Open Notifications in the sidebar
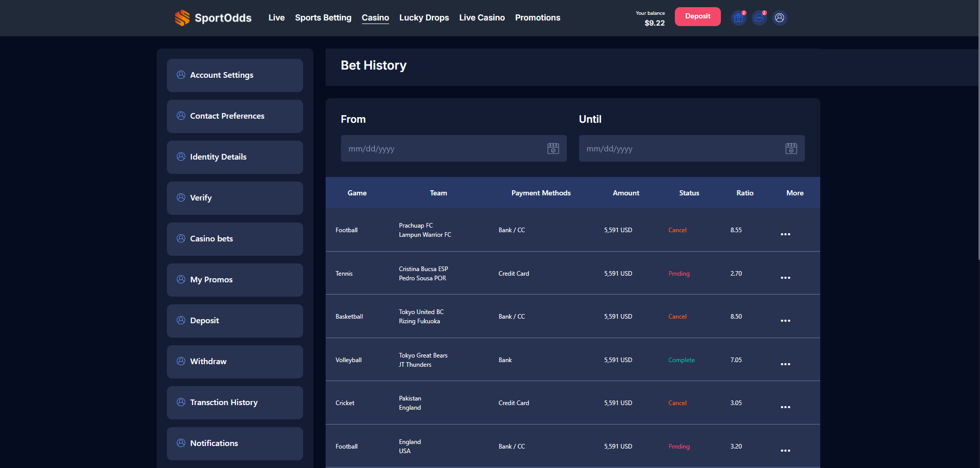 (x=235, y=443)
